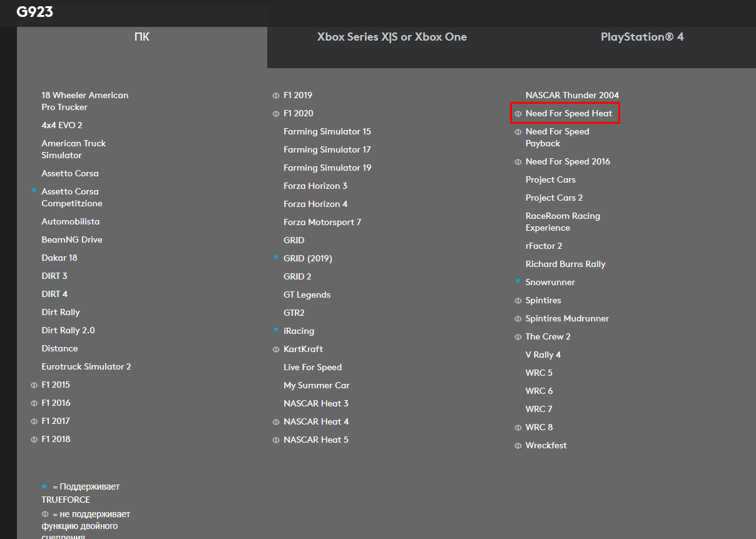This screenshot has width=756, height=539.
Task: Select Forza Horizon 4
Action: 315,204
